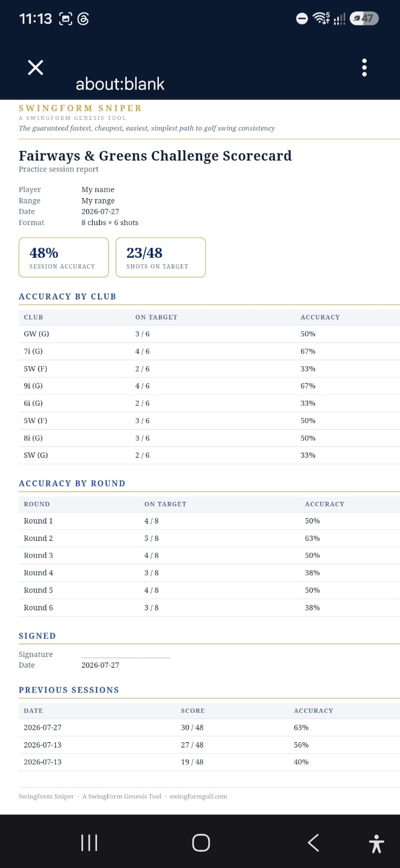Tap the 48% Session Accuracy card
This screenshot has height=868, width=400.
pos(64,257)
